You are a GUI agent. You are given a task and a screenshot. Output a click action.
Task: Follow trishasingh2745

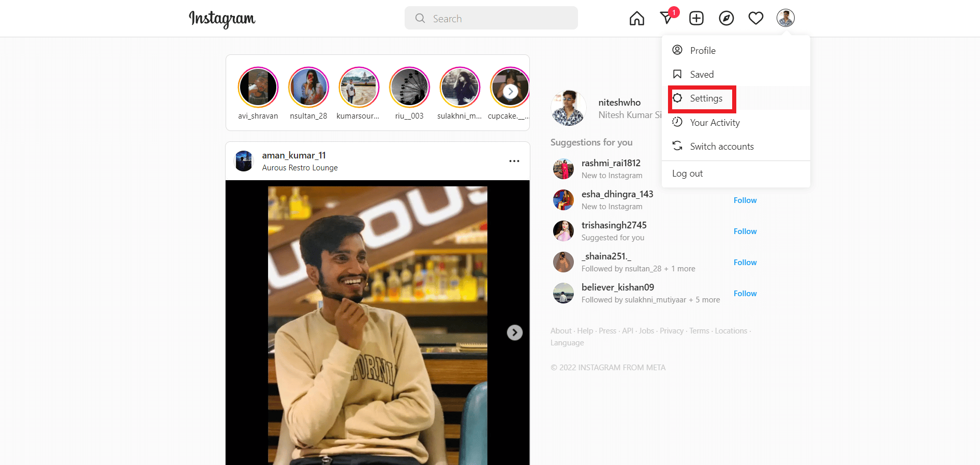pos(745,231)
